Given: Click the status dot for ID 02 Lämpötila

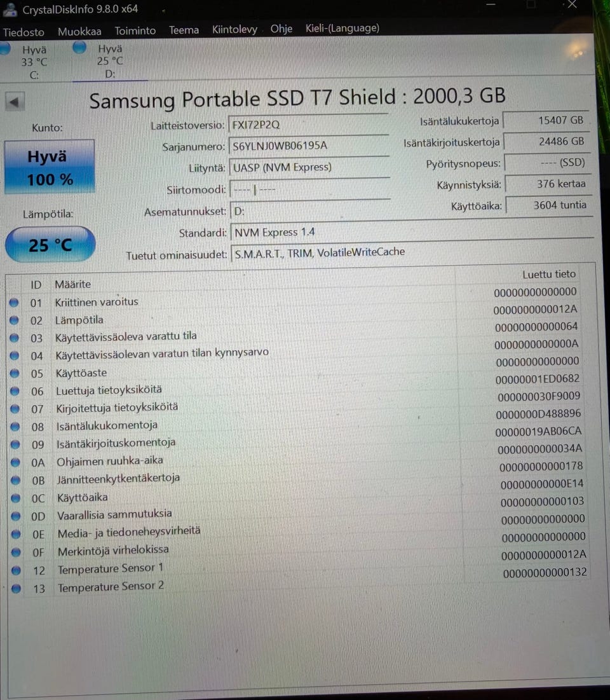Looking at the screenshot, I should pos(14,320).
